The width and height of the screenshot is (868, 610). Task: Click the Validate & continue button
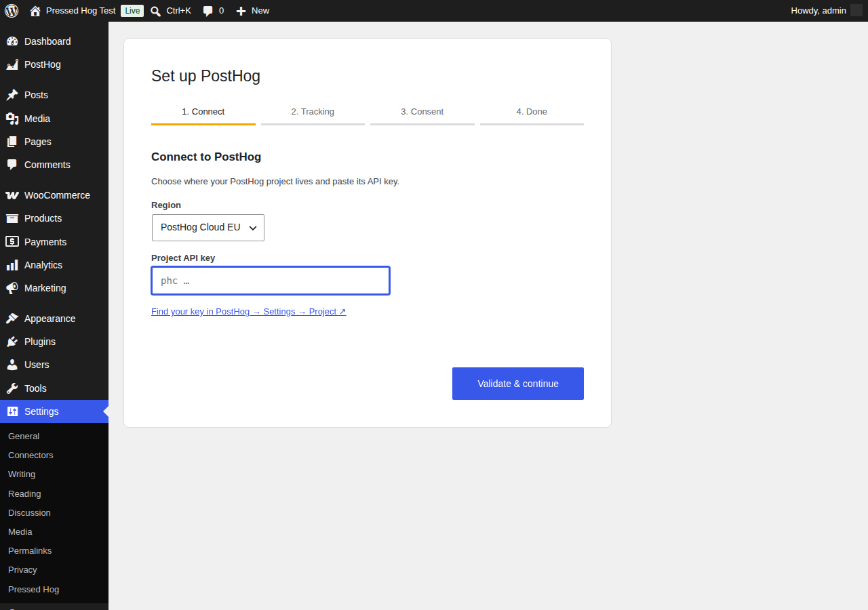pos(518,384)
